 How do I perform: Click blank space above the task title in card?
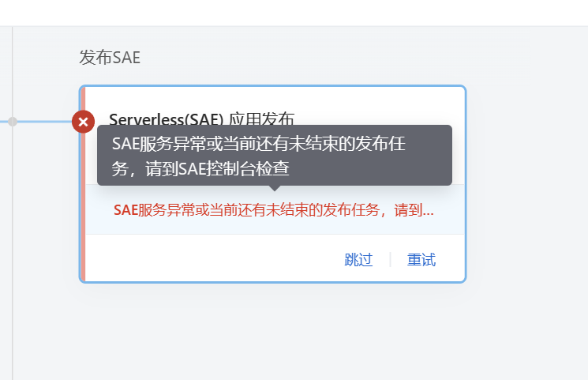[x=275, y=99]
